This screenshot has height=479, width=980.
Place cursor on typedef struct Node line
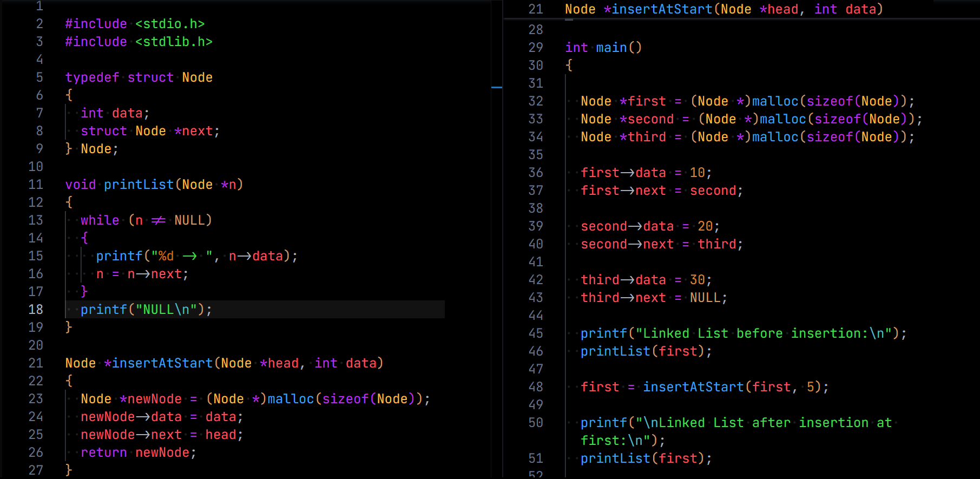click(x=139, y=77)
